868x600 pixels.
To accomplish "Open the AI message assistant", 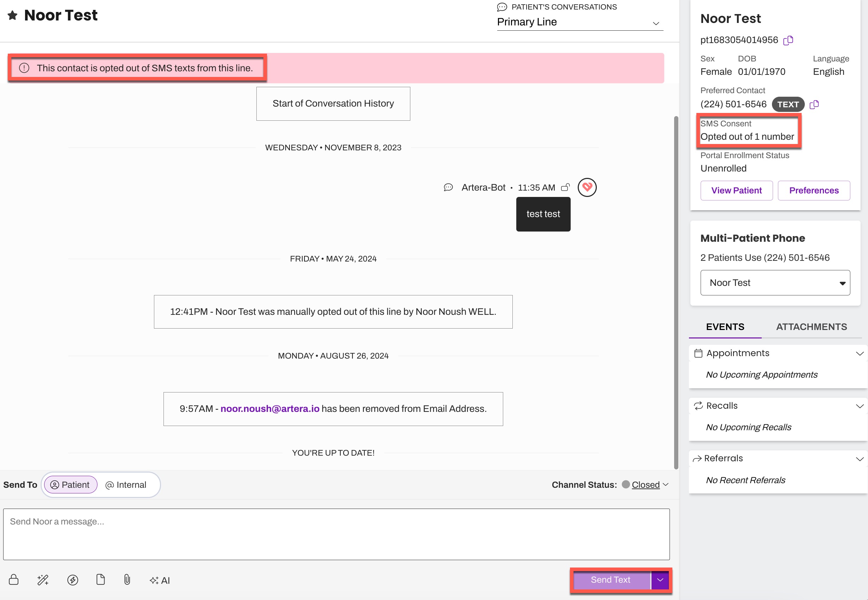I will tap(159, 580).
